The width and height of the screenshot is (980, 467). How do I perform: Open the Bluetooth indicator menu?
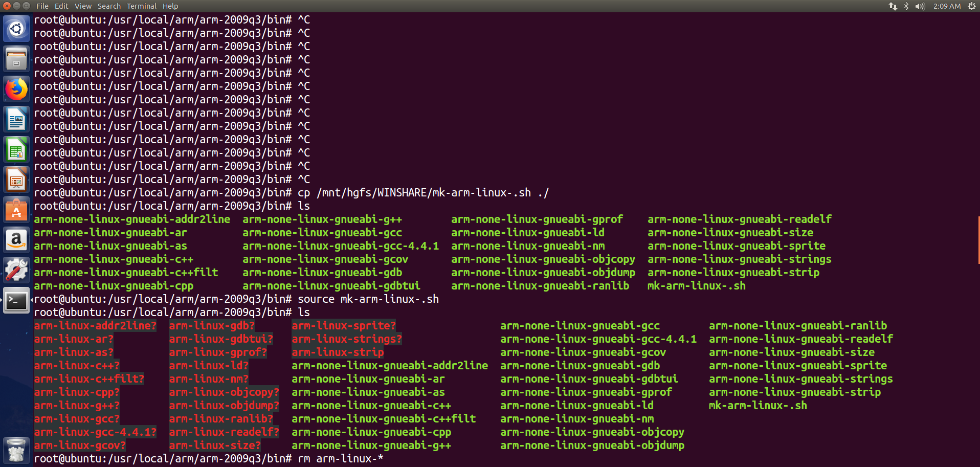pos(906,6)
